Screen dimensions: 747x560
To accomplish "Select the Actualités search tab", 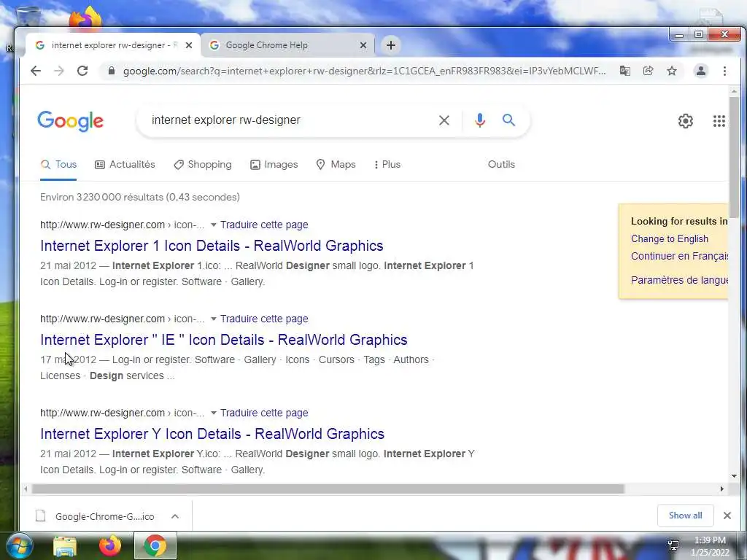I will tap(125, 164).
